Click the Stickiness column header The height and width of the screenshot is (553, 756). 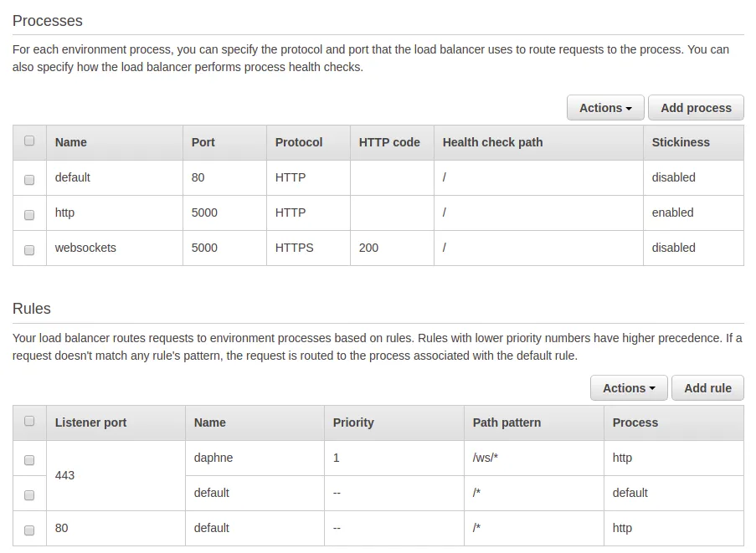click(x=681, y=142)
